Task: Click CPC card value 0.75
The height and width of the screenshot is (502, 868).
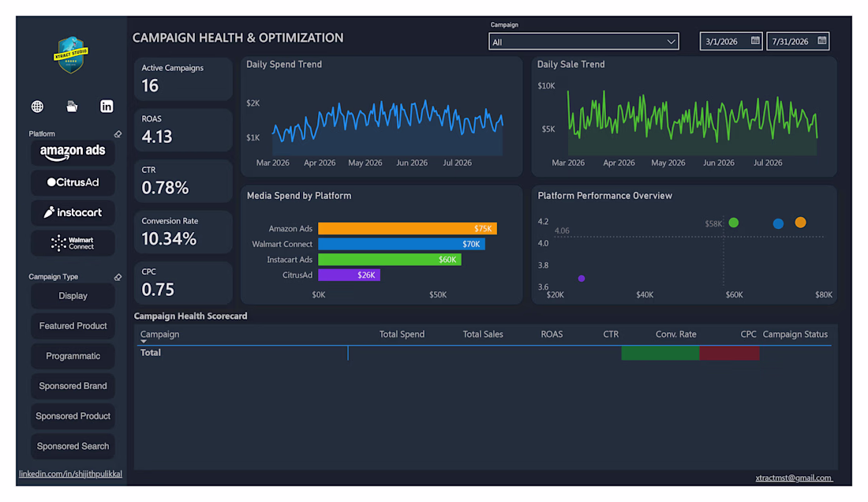Action: pos(158,290)
